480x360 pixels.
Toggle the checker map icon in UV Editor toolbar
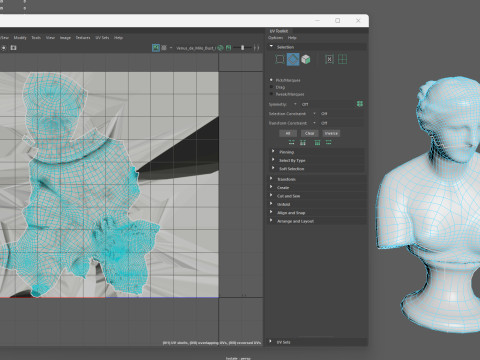tap(164, 48)
